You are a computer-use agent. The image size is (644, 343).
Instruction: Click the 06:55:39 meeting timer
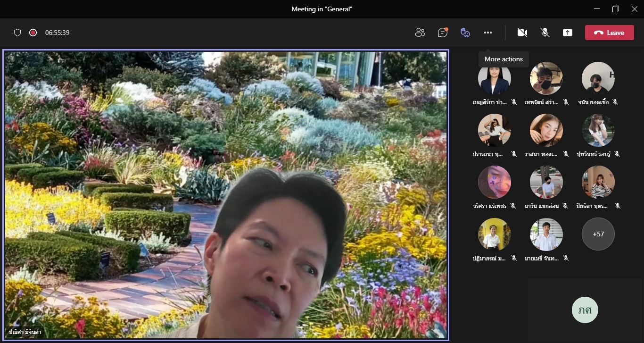pos(58,33)
